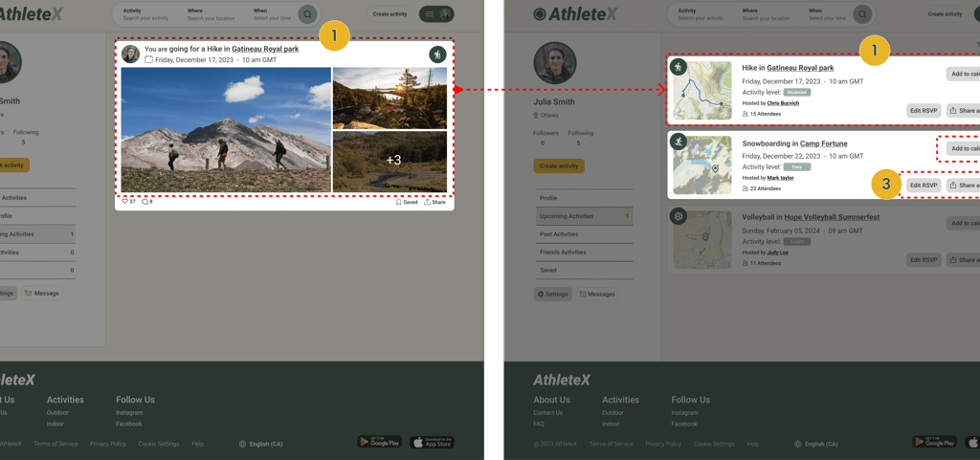Click Edit RSVP on the Volleyball card
980x460 pixels.
point(924,260)
